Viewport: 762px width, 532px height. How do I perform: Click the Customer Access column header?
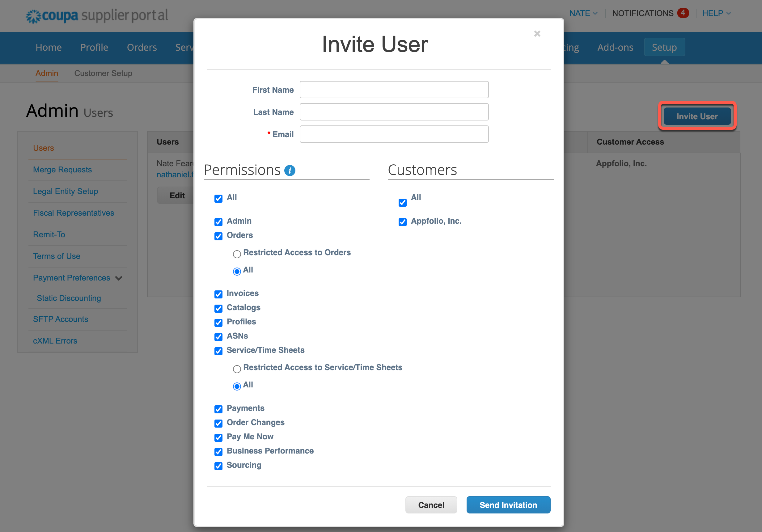(630, 142)
